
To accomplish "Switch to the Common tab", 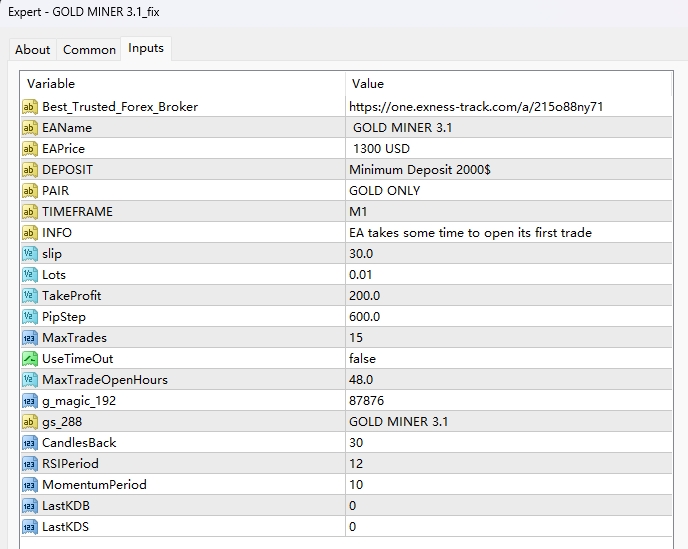I will point(89,50).
